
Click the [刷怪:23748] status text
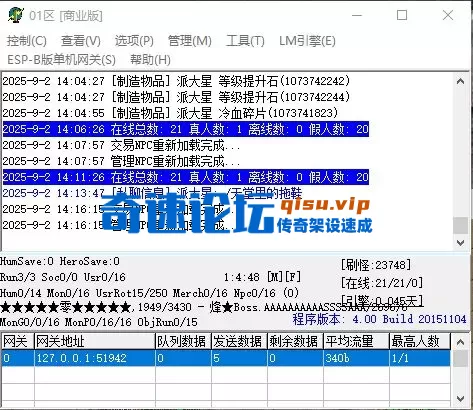[x=376, y=265]
